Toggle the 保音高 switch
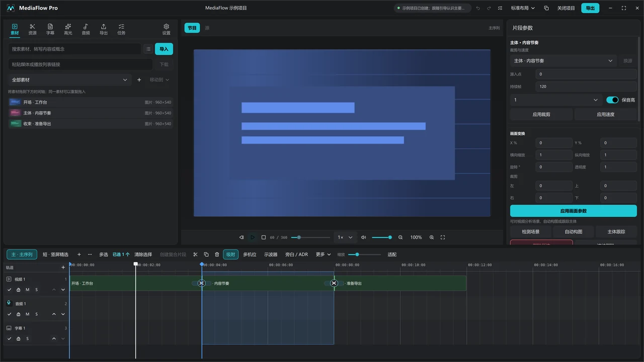The height and width of the screenshot is (362, 644). (x=612, y=100)
